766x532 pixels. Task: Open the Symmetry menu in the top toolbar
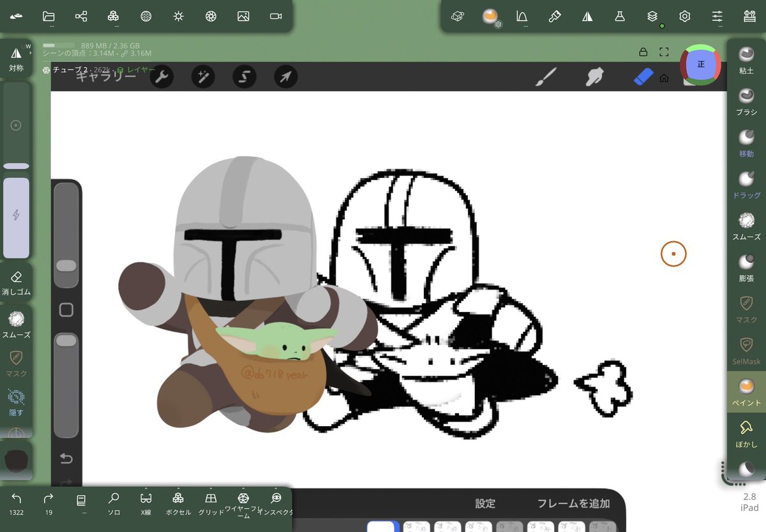click(587, 17)
